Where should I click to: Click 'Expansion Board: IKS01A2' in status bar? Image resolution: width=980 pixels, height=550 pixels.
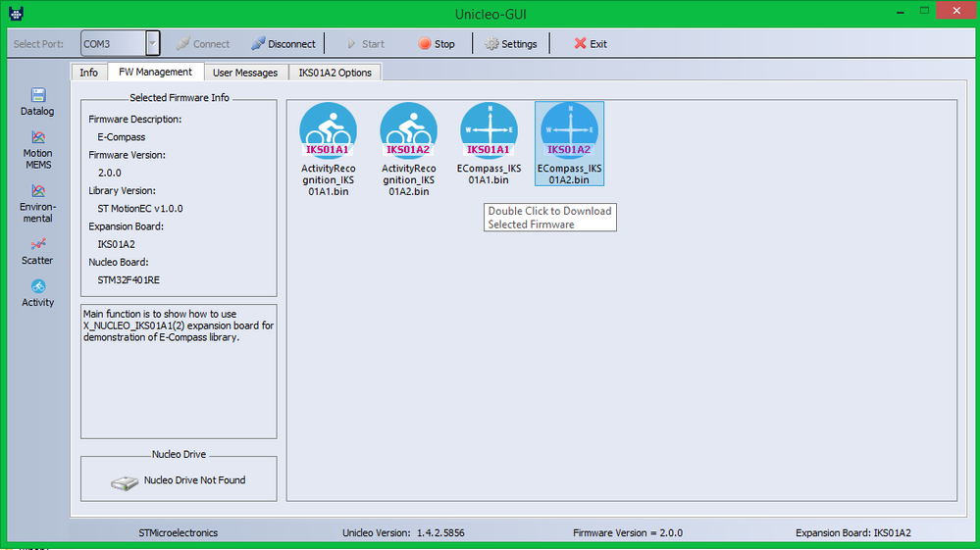(853, 532)
